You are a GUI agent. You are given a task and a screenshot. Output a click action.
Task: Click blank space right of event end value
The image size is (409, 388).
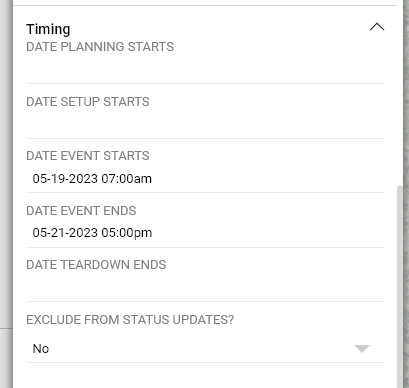click(268, 233)
